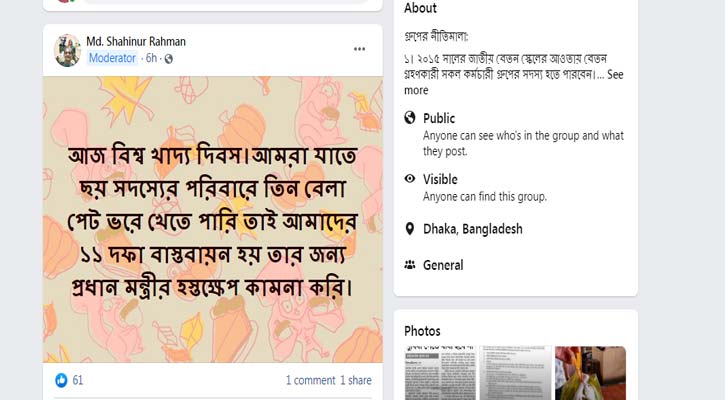Open the colorful right photo thumbnail
The image size is (725, 400).
point(590,373)
